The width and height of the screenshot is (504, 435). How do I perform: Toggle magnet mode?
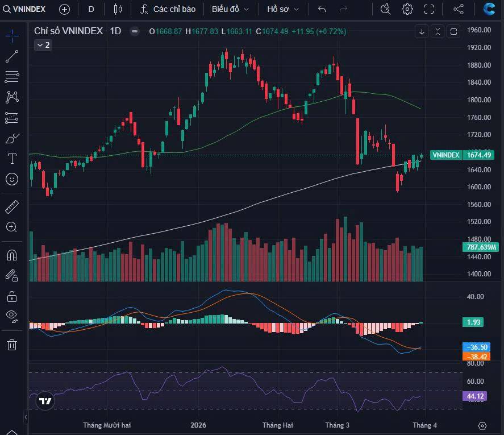pos(12,255)
